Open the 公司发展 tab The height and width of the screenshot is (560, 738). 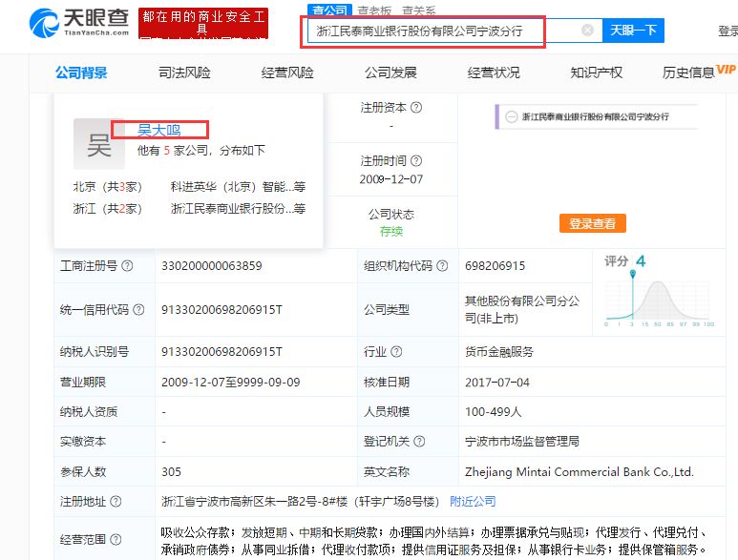pyautogui.click(x=390, y=73)
